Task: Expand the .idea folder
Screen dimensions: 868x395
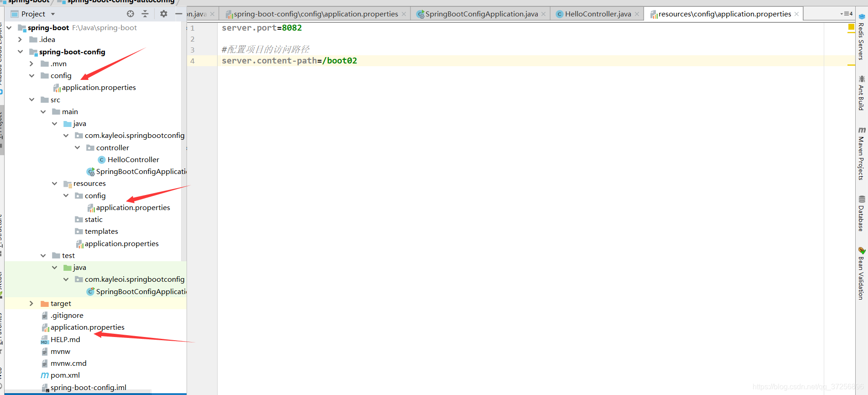Action: [20, 40]
